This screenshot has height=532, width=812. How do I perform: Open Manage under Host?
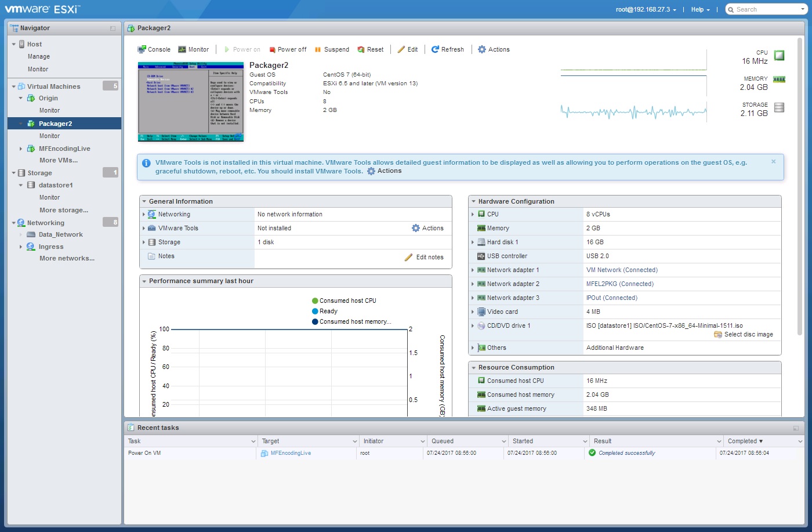click(39, 56)
